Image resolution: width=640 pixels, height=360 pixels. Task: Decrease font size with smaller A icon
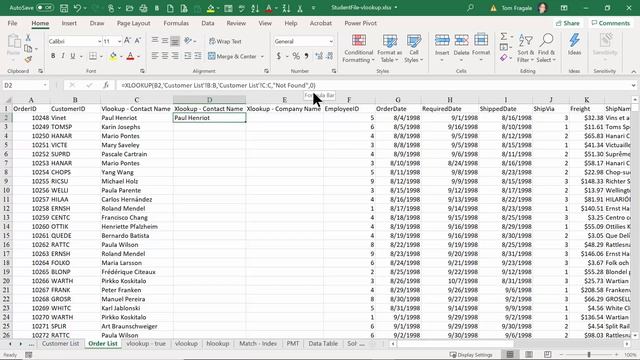tap(138, 40)
